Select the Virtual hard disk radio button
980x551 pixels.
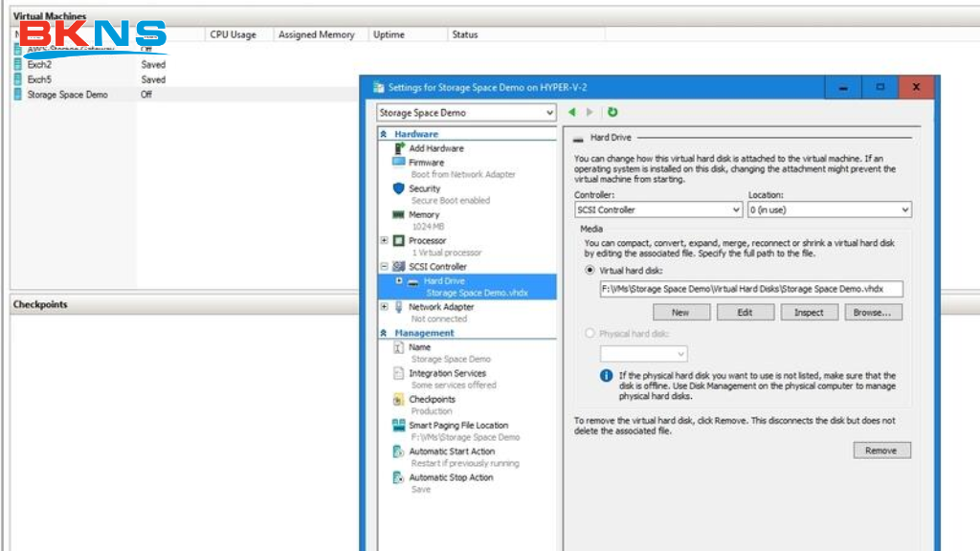(590, 271)
